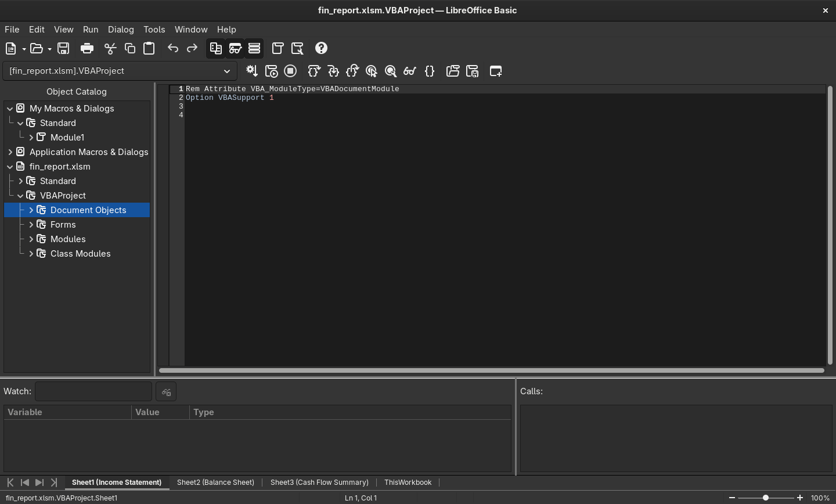Expand the Forms folder
This screenshot has width=836, height=504.
tap(31, 225)
